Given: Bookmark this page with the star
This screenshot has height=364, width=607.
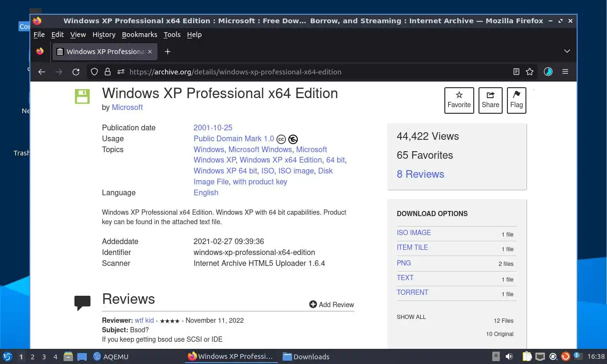Looking at the screenshot, I should [x=530, y=72].
